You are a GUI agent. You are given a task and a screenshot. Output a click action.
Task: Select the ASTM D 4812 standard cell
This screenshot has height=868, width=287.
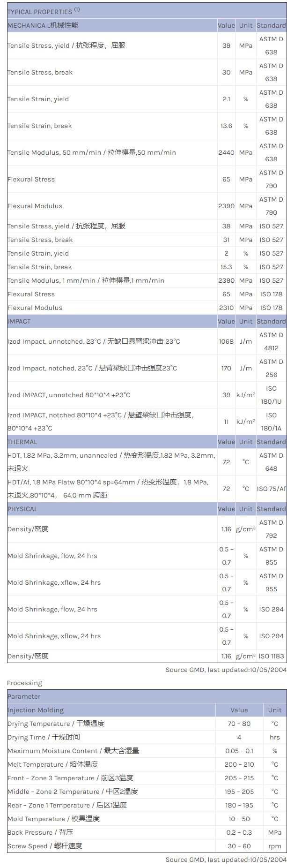click(271, 341)
